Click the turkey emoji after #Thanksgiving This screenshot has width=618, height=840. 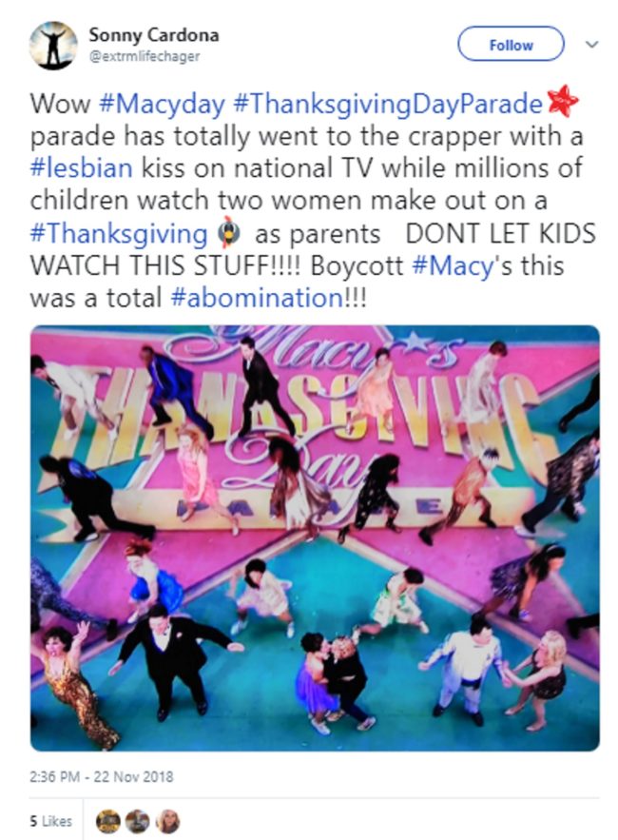230,234
